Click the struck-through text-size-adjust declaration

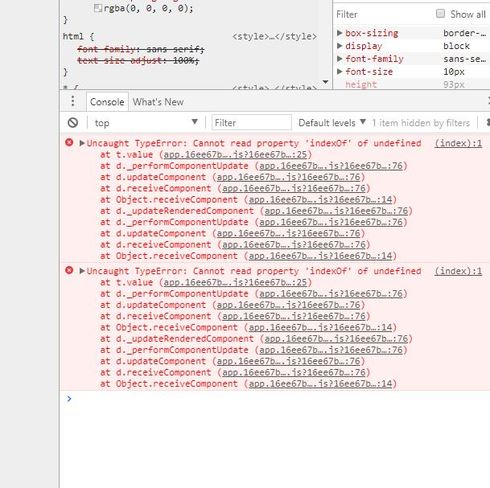pyautogui.click(x=138, y=61)
